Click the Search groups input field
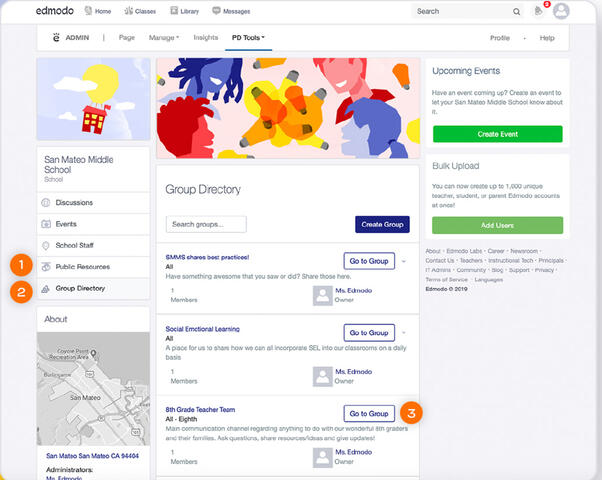The height and width of the screenshot is (480, 602). click(x=206, y=224)
